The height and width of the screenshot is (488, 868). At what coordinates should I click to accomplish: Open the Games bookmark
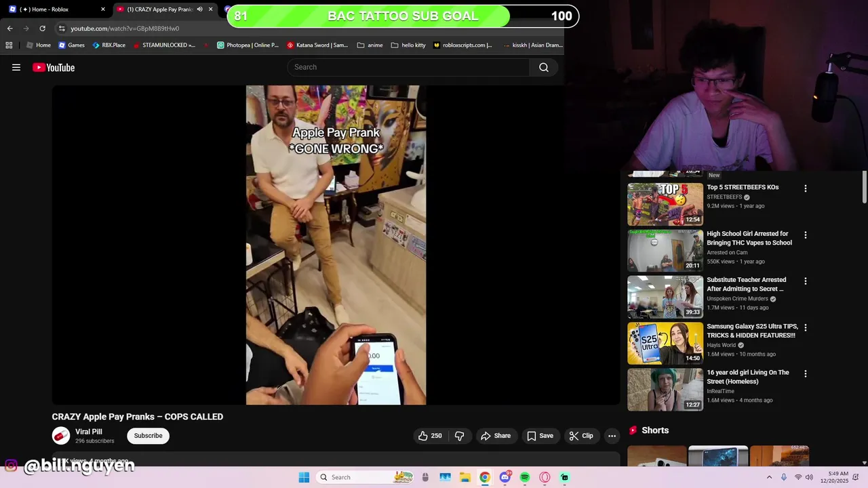coord(72,45)
